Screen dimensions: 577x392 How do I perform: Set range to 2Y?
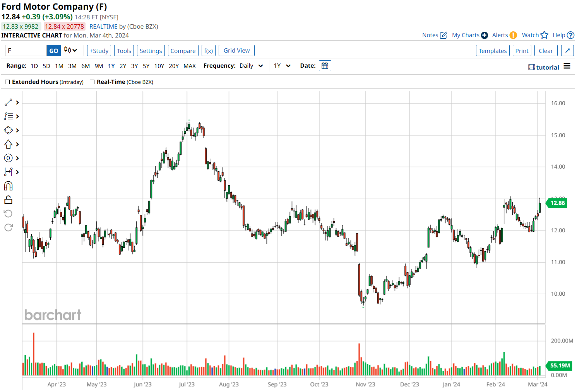123,66
